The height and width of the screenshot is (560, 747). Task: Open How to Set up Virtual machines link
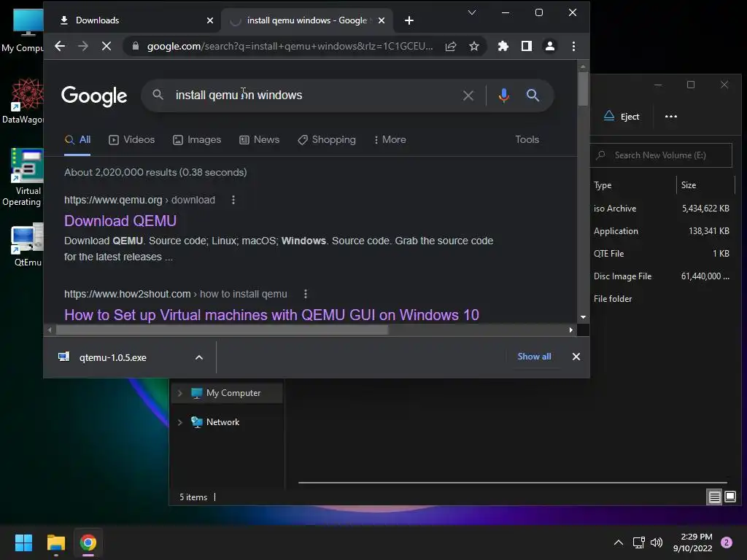pyautogui.click(x=271, y=315)
